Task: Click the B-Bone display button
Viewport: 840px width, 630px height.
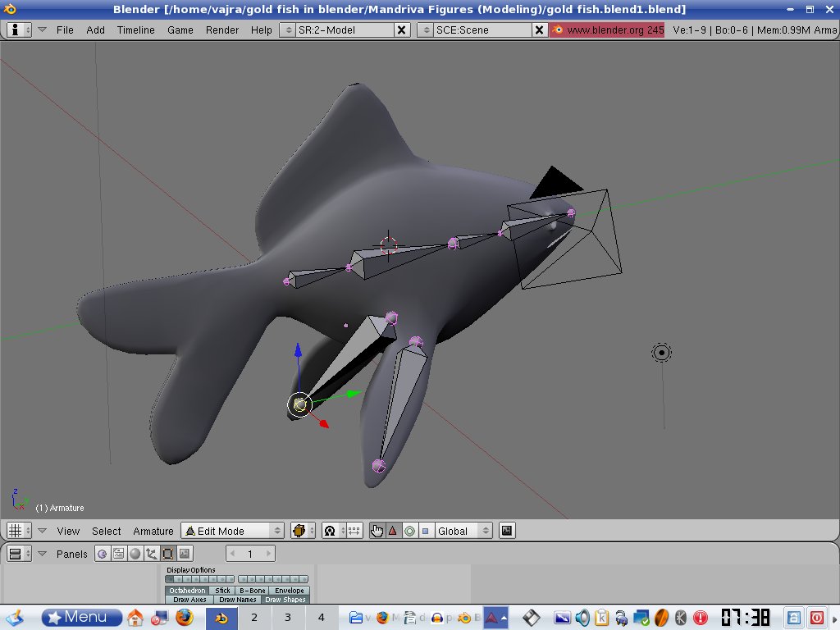Action: (252, 591)
